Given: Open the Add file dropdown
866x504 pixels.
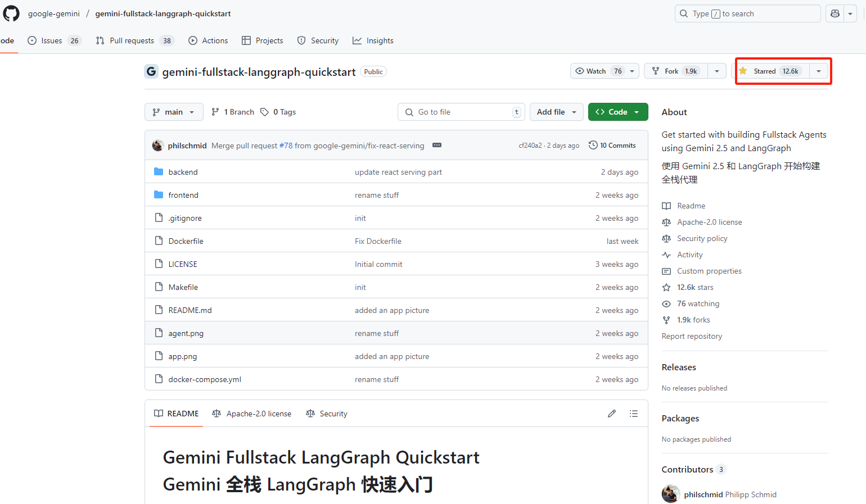Looking at the screenshot, I should [556, 112].
